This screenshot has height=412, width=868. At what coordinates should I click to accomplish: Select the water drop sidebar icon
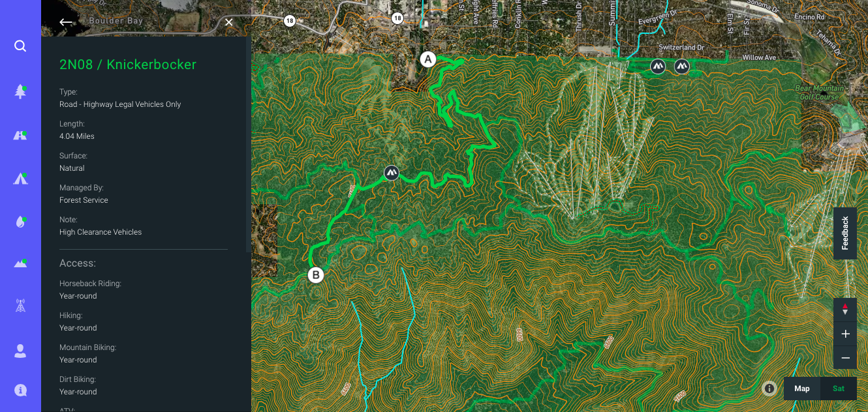pos(20,222)
